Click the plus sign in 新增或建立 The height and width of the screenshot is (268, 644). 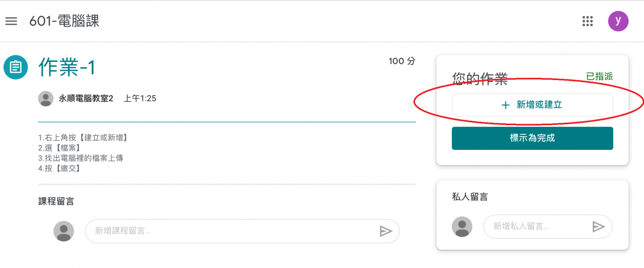506,105
